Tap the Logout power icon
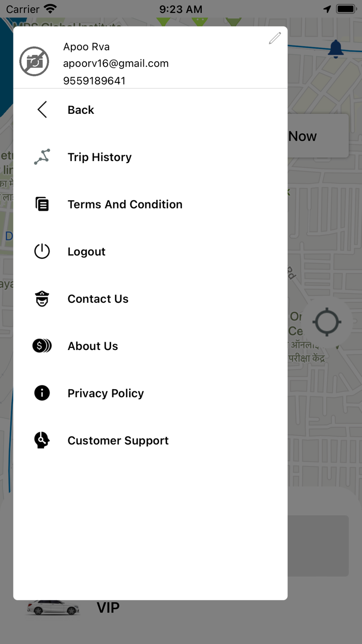The width and height of the screenshot is (362, 644). point(42,252)
